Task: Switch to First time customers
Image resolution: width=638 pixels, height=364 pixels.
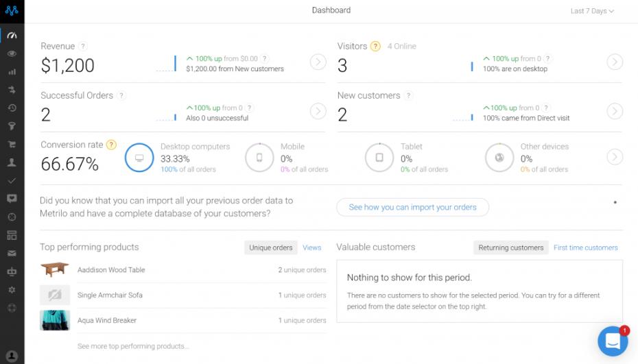Action: (585, 247)
